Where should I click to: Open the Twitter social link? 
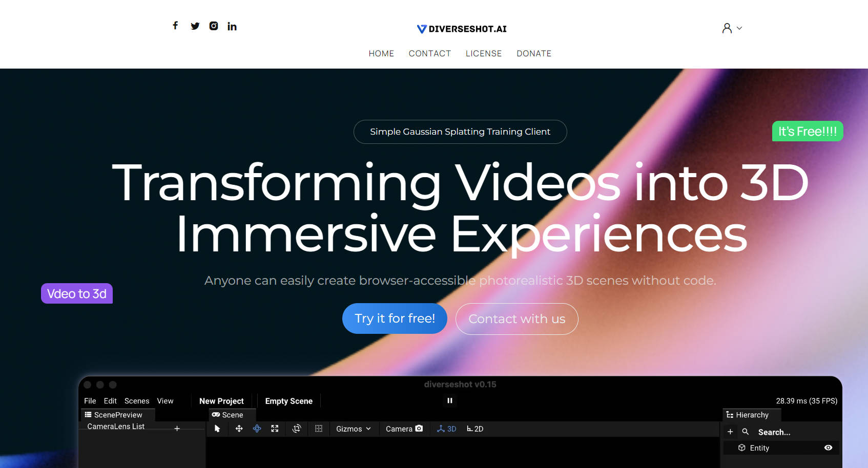pos(195,26)
